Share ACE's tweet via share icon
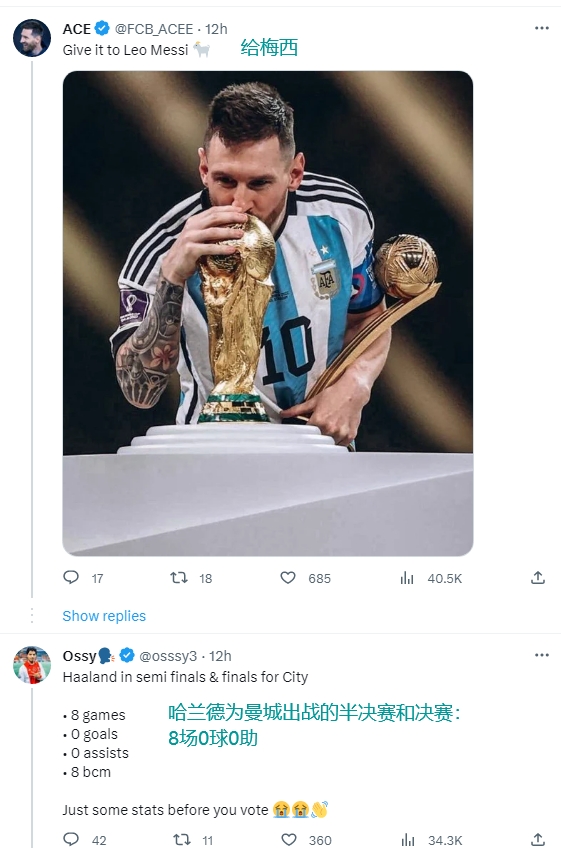Image resolution: width=561 pixels, height=848 pixels. click(x=538, y=578)
